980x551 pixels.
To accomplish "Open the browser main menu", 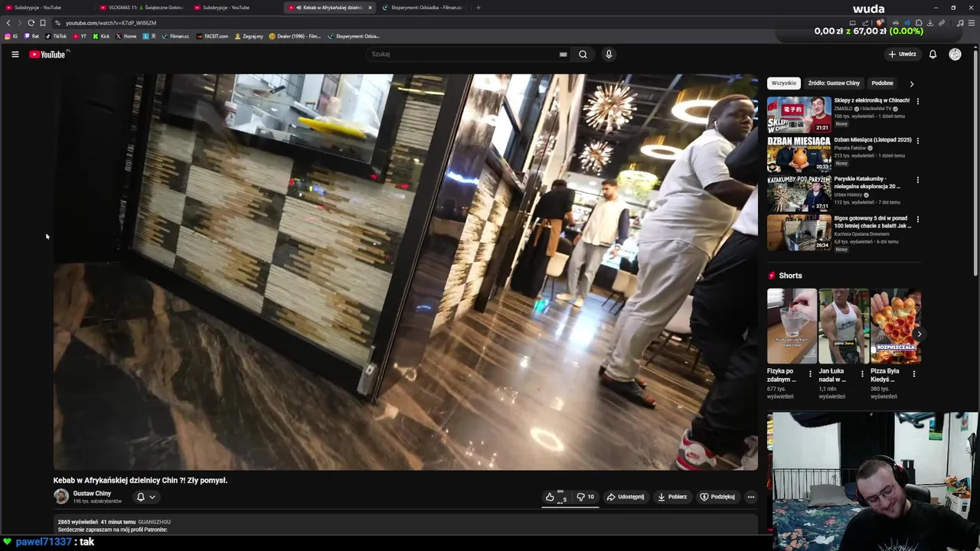I will 972,23.
